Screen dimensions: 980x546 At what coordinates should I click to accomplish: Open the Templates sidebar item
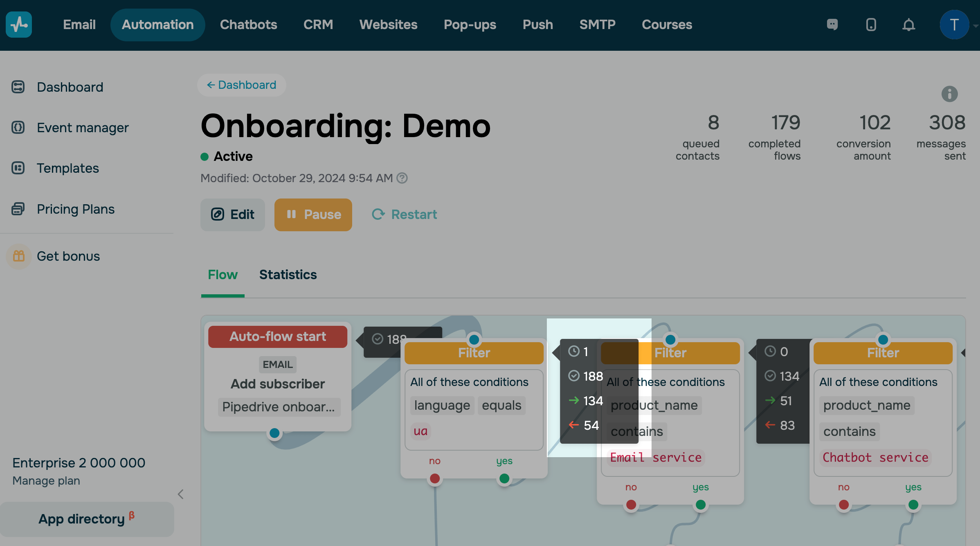tap(67, 168)
